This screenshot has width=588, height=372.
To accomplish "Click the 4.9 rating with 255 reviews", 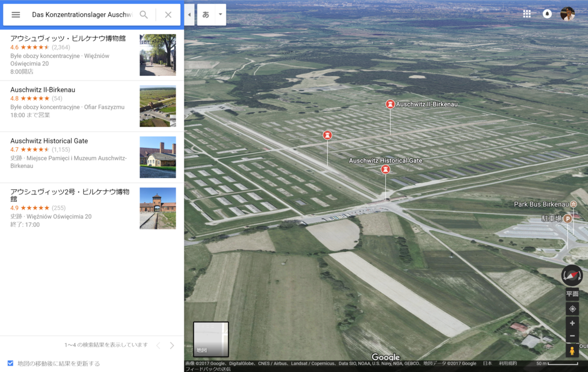I will tap(38, 208).
